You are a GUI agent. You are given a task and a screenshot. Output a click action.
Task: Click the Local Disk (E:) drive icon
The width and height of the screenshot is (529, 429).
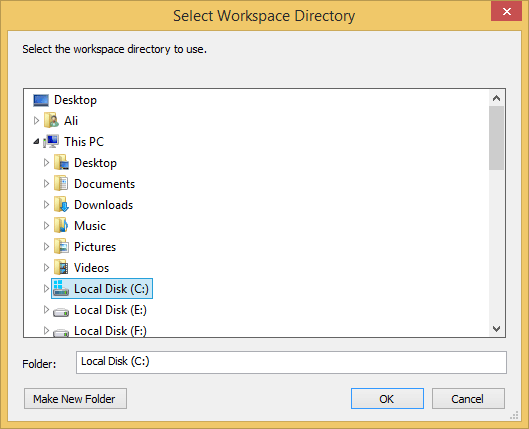[x=61, y=312]
